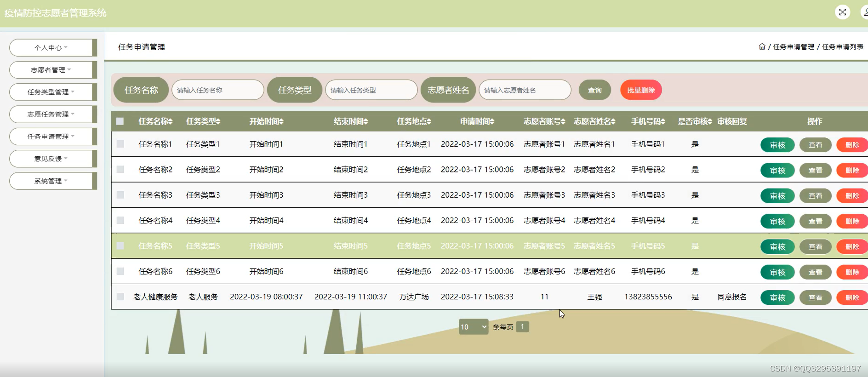Sort by 志愿者姓名 column arrow
868x377 pixels.
pyautogui.click(x=613, y=121)
